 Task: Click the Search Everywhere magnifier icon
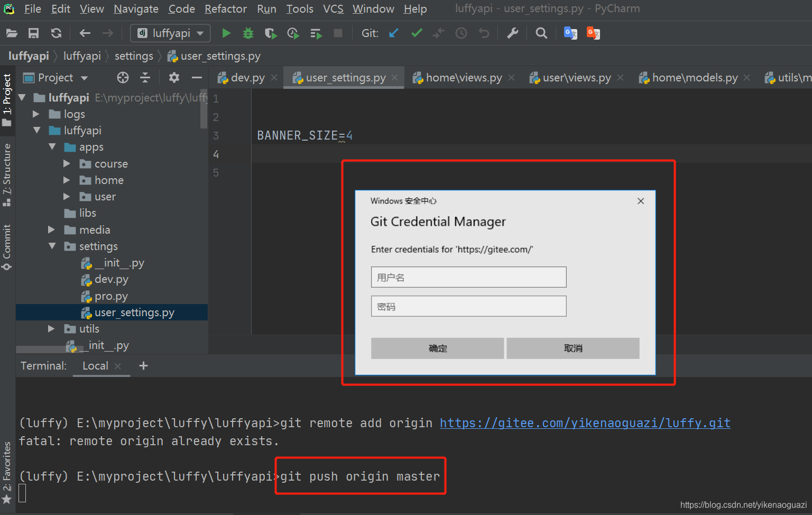pos(541,33)
